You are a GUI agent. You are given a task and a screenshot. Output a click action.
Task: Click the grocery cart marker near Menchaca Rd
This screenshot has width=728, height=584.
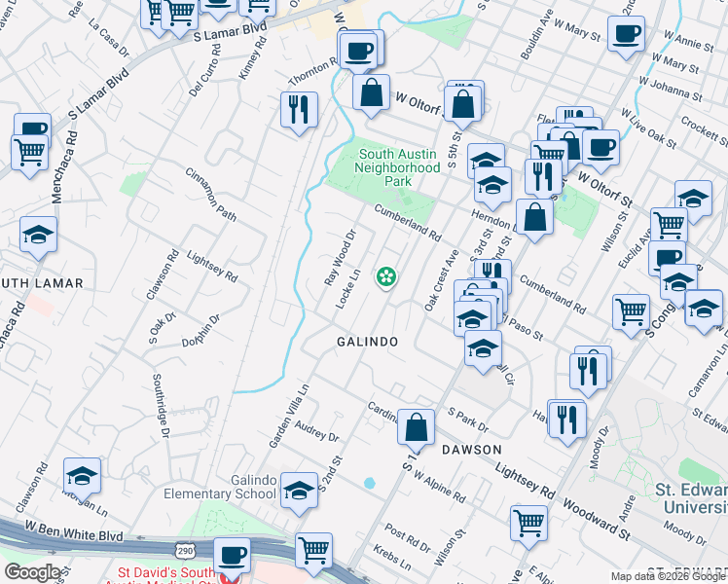click(30, 154)
